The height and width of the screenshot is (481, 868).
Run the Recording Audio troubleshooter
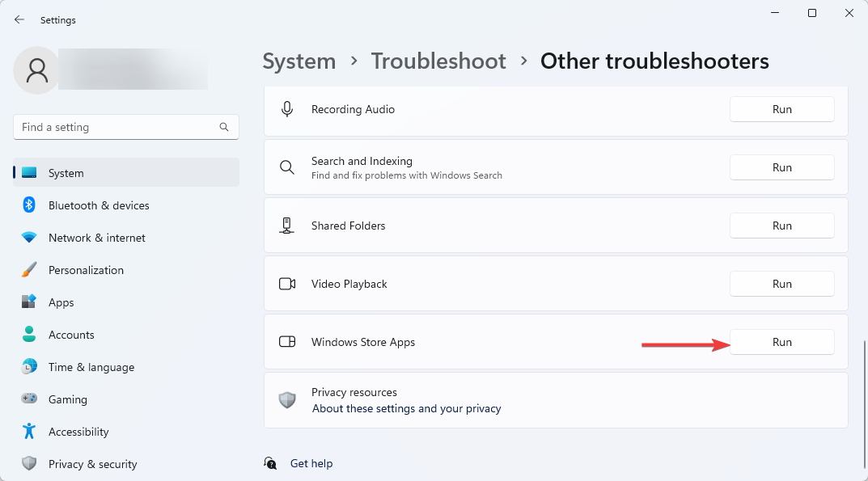(x=781, y=109)
